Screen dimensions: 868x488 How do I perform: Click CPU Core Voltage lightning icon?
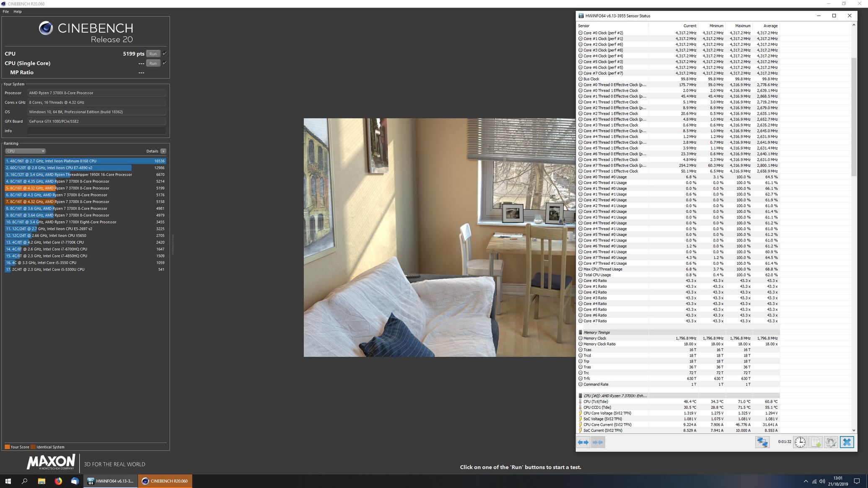pos(580,413)
